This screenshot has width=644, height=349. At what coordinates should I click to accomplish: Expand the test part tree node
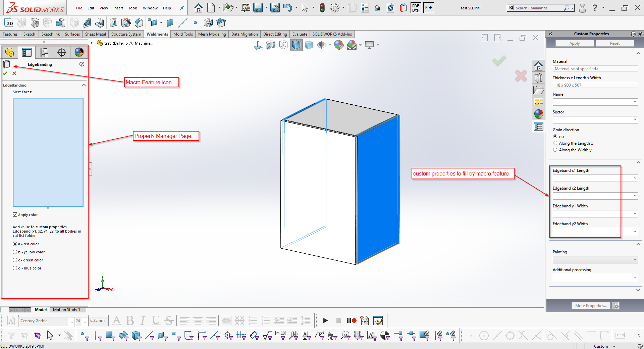(92, 43)
